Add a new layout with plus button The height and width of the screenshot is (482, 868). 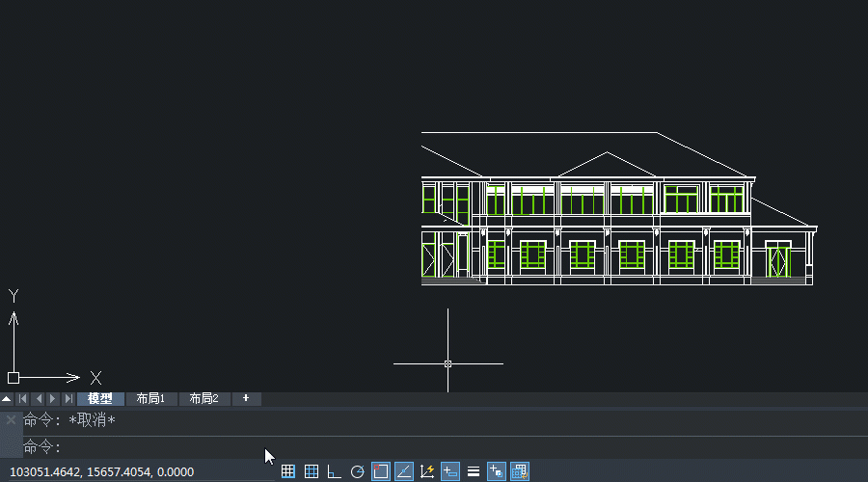[246, 399]
